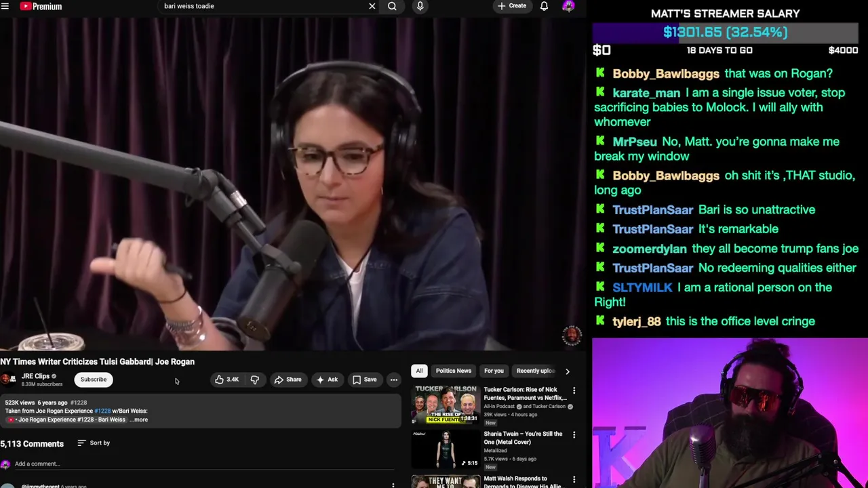Click the $4000 goal label
This screenshot has width=868, height=488.
click(x=843, y=50)
